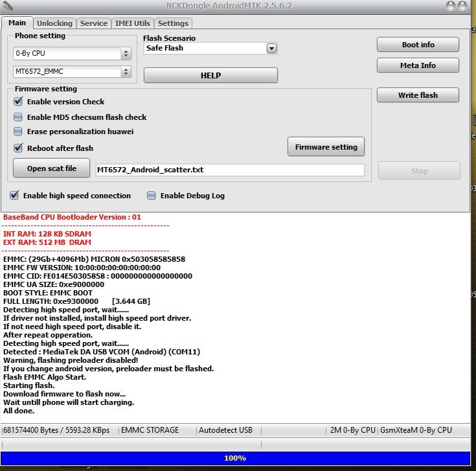
Task: Enable MD5 checksum flash check
Action: point(18,117)
